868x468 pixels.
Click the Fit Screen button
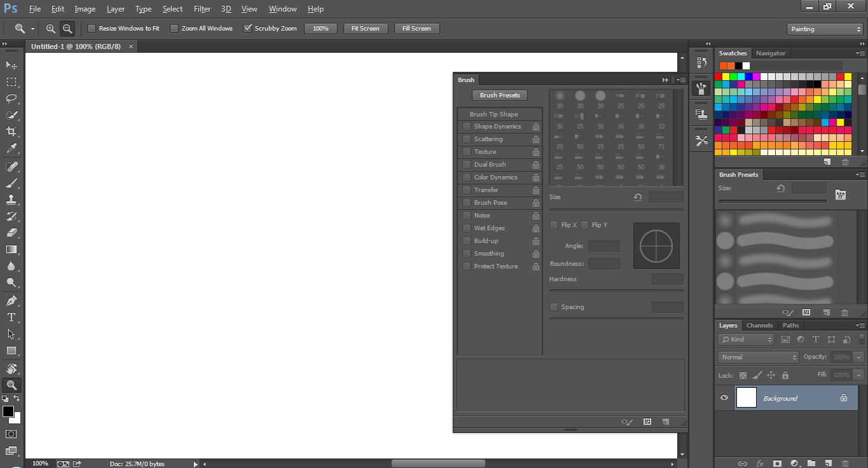pyautogui.click(x=366, y=29)
